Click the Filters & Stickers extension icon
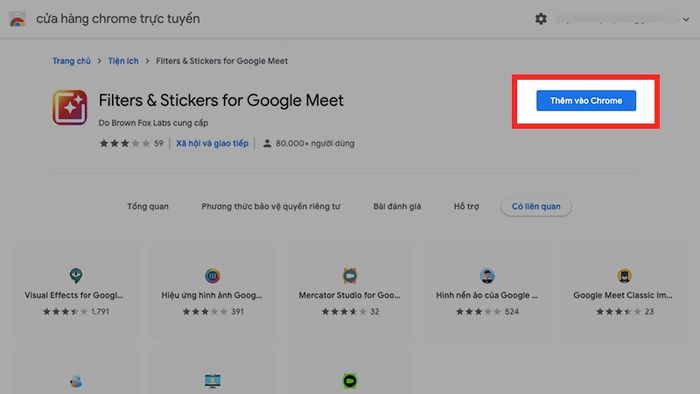This screenshot has height=394, width=700. click(x=70, y=107)
